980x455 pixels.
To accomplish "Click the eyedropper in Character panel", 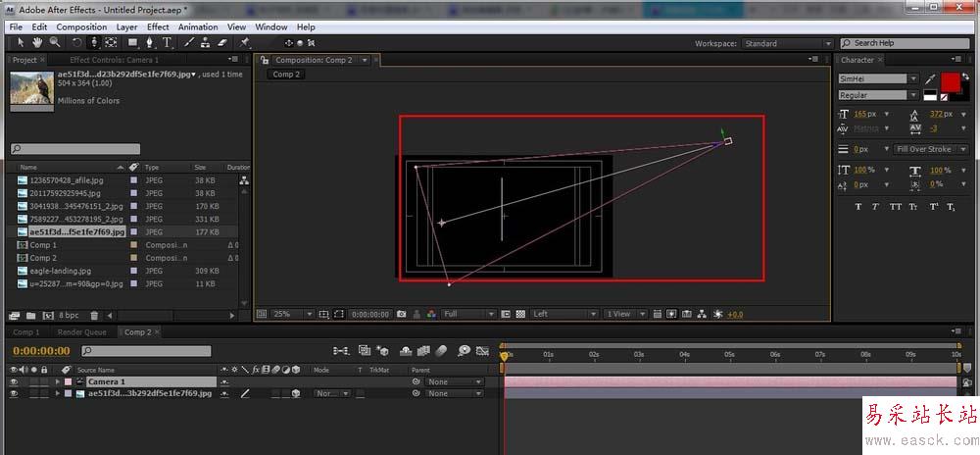I will [931, 78].
